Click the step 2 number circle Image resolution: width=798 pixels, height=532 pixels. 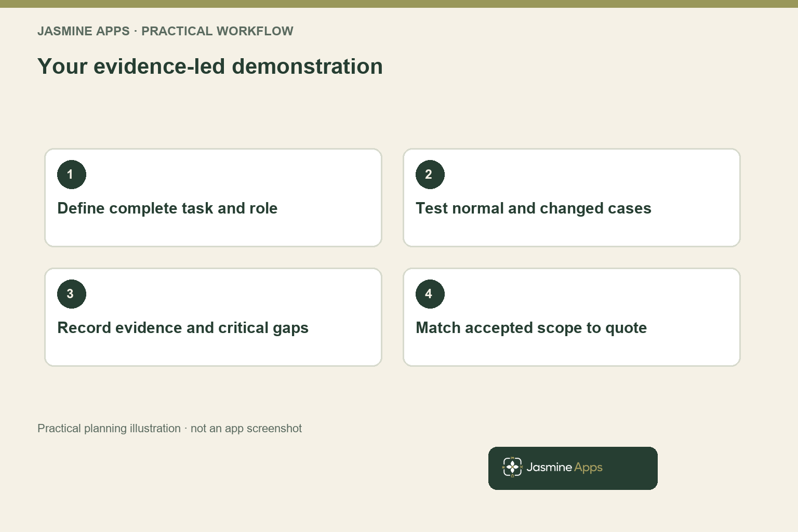point(430,175)
